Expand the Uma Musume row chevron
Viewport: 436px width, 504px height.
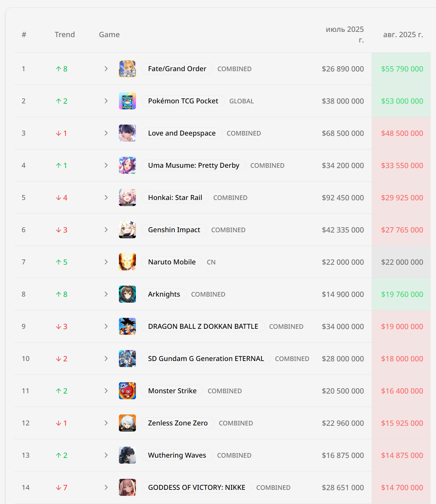(x=106, y=165)
